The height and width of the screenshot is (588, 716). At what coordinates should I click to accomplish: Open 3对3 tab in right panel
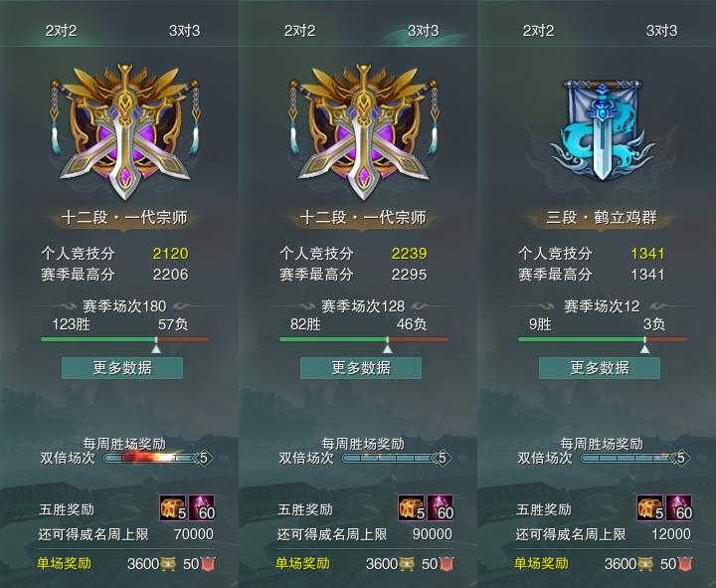[x=661, y=31]
